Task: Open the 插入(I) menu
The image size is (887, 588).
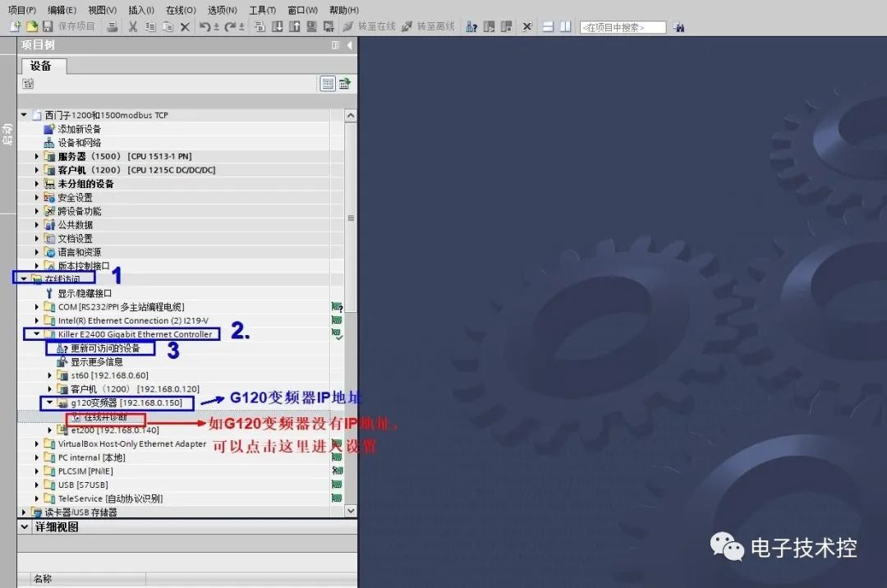Action: (x=141, y=10)
